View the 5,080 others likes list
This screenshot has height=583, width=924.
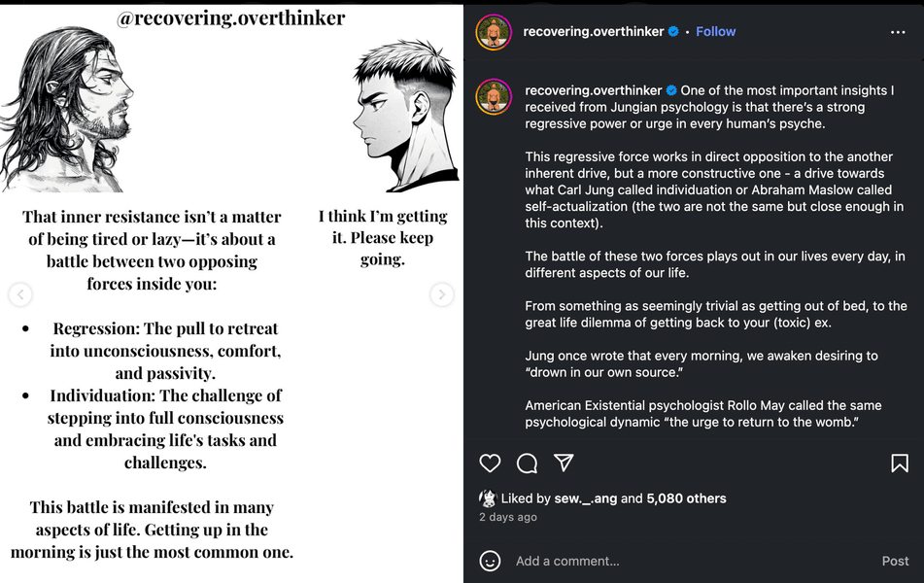pyautogui.click(x=686, y=498)
